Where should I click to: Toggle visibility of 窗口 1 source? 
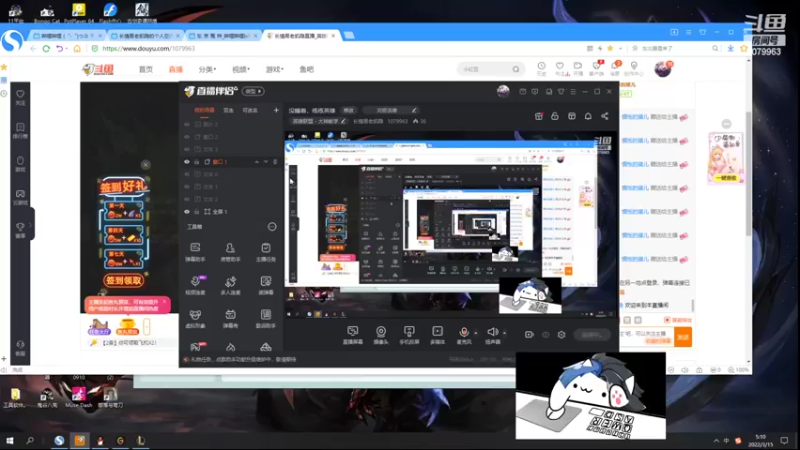[x=187, y=162]
